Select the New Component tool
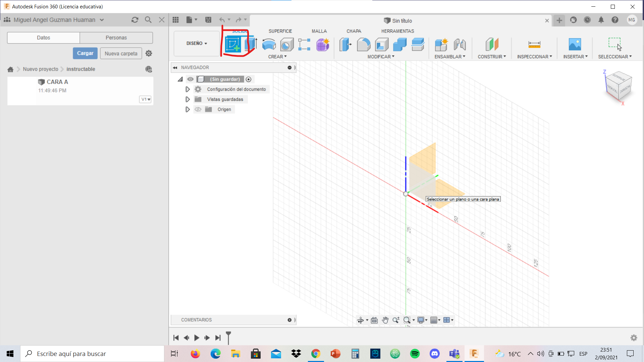644x362 pixels. 441,44
